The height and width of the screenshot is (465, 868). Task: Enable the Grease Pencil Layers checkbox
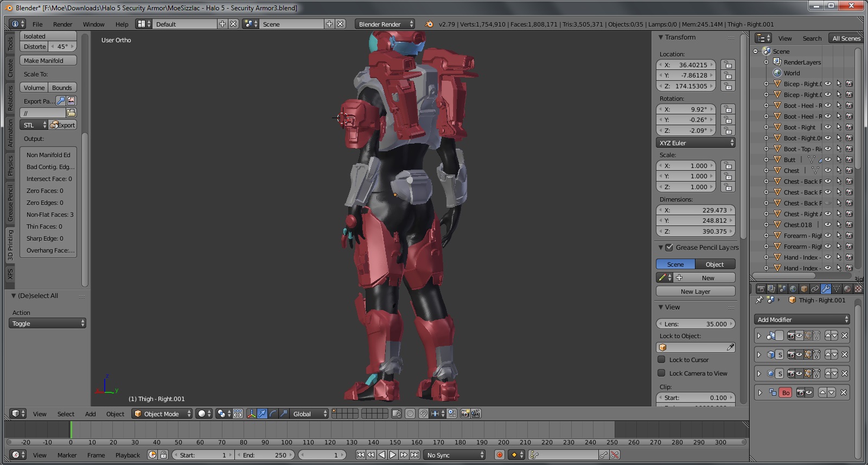coord(669,247)
